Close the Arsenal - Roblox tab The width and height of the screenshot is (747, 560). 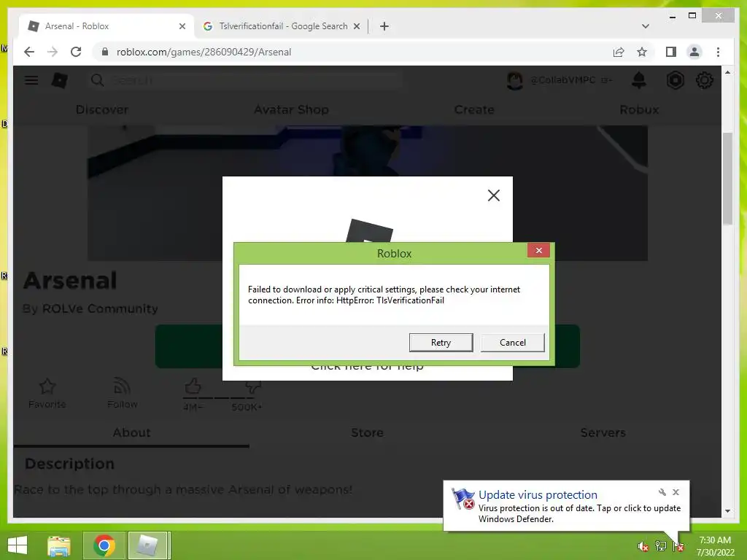click(182, 27)
